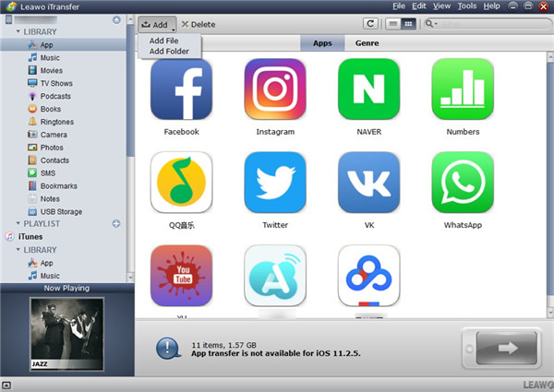Select the Facebook app icon
554x392 pixels.
[181, 89]
